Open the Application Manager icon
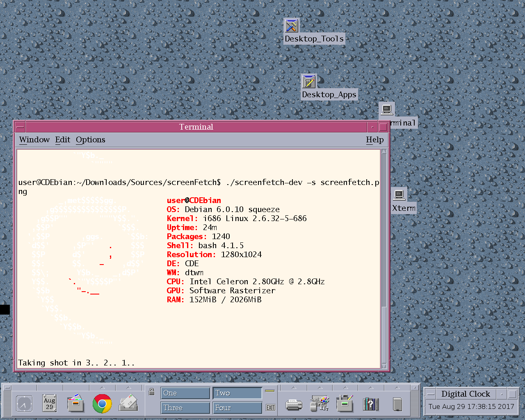The height and width of the screenshot is (420, 525). point(345,404)
